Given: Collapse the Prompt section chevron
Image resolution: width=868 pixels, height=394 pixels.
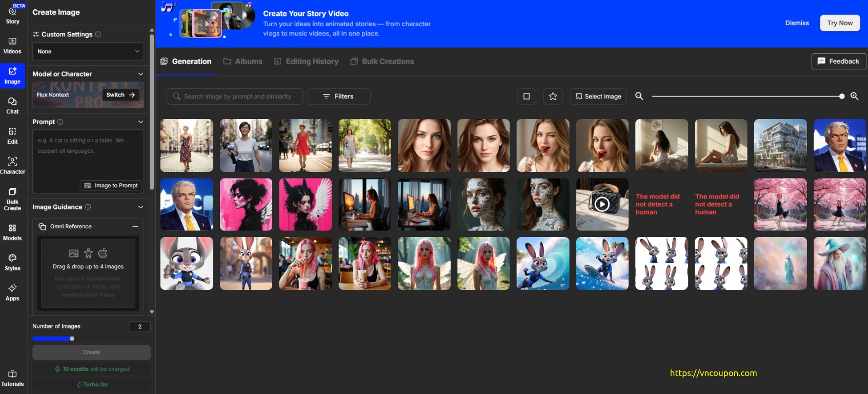Looking at the screenshot, I should [x=140, y=122].
